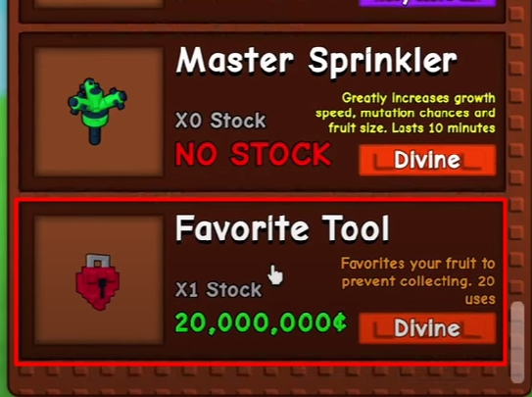Click the partially visible shop card at top
The image size is (532, 397).
point(263,11)
